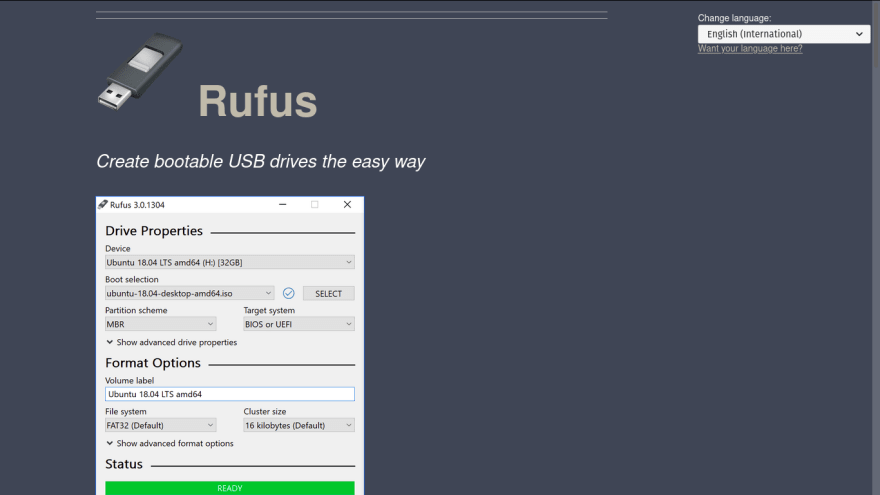Image resolution: width=880 pixels, height=495 pixels.
Task: Open the Change language dropdown
Action: [x=783, y=34]
